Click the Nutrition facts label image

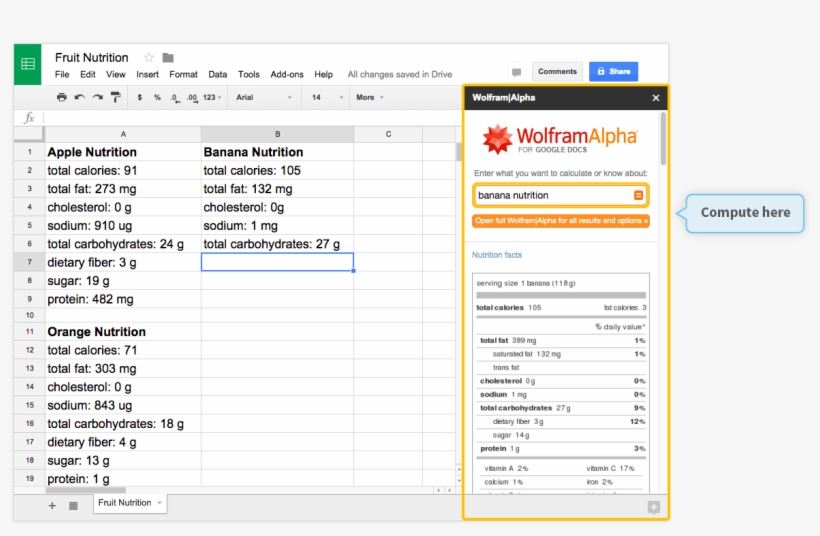[561, 383]
